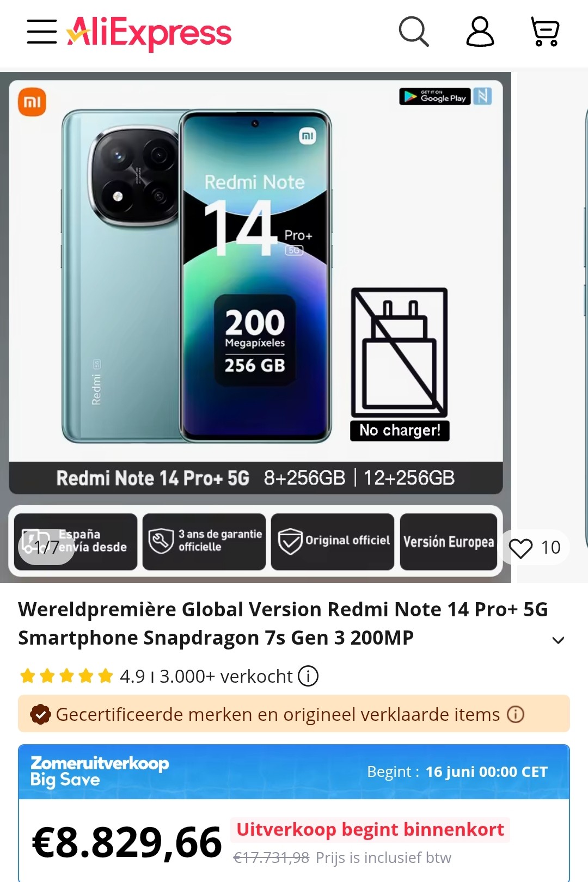Open the hamburger menu
The width and height of the screenshot is (588, 882).
(x=42, y=32)
